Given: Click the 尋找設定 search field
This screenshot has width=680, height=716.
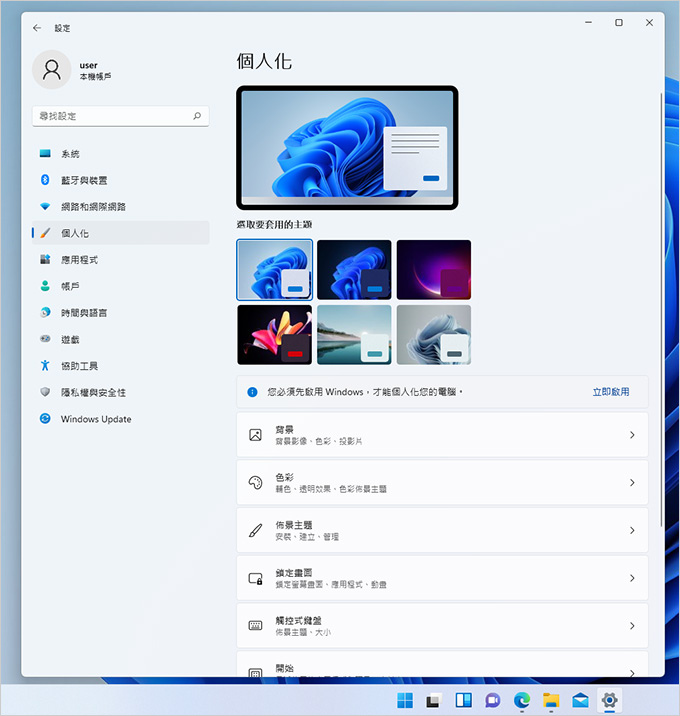Looking at the screenshot, I should [x=121, y=116].
